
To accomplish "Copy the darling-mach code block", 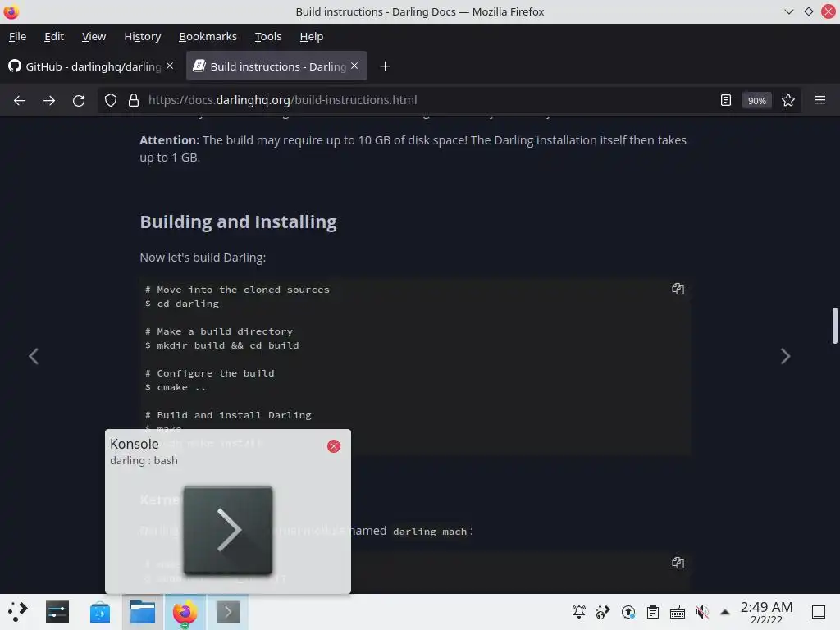I will click(x=678, y=563).
